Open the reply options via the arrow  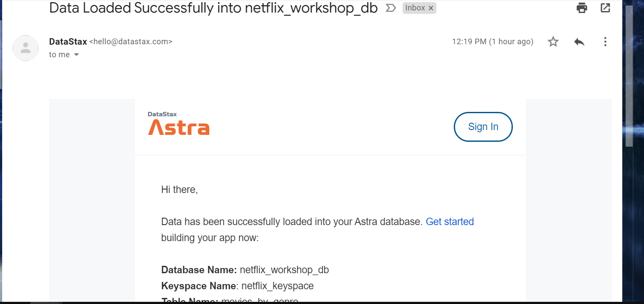579,41
